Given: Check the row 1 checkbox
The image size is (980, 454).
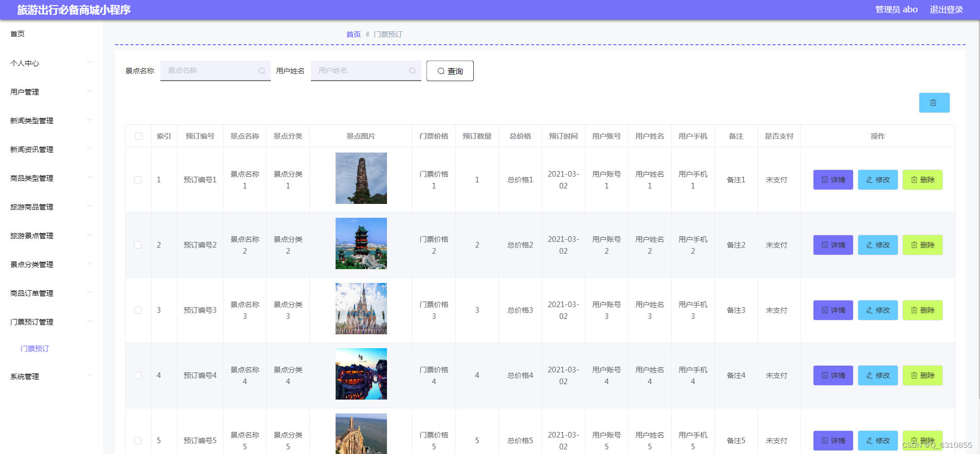Looking at the screenshot, I should tap(138, 180).
